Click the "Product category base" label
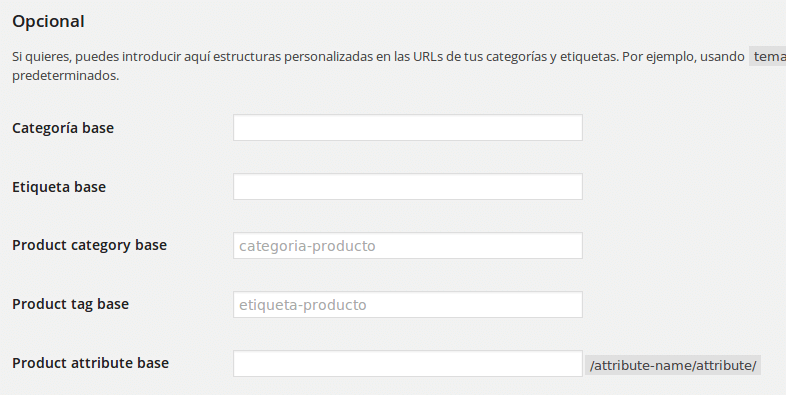The width and height of the screenshot is (786, 395). click(90, 246)
